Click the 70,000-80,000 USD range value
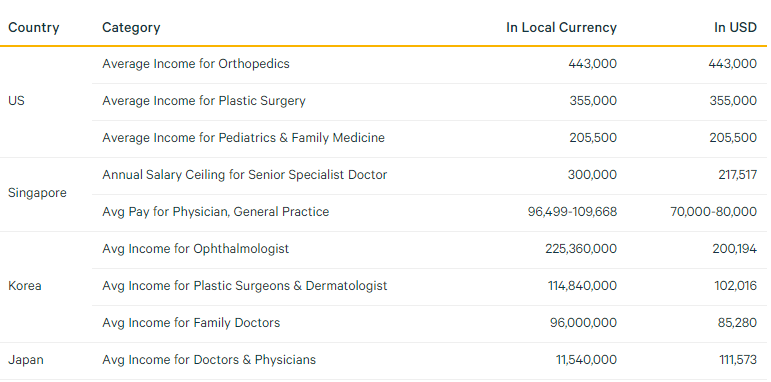This screenshot has width=771, height=382. click(x=713, y=212)
